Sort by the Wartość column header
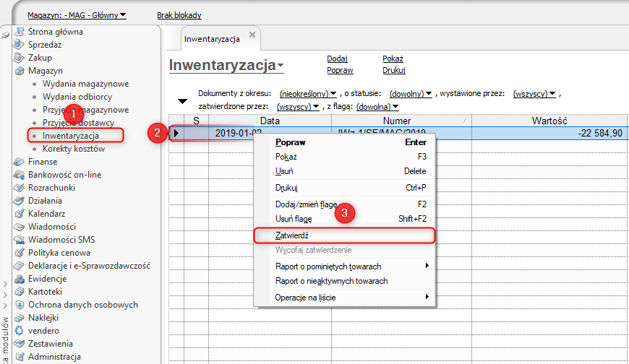Image resolution: width=629 pixels, height=364 pixels. [549, 121]
